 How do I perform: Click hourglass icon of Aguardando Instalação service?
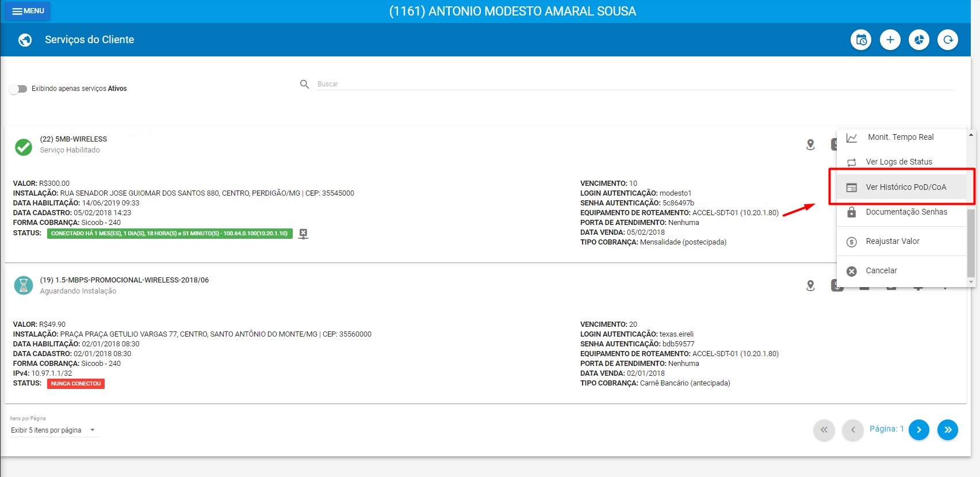(24, 285)
